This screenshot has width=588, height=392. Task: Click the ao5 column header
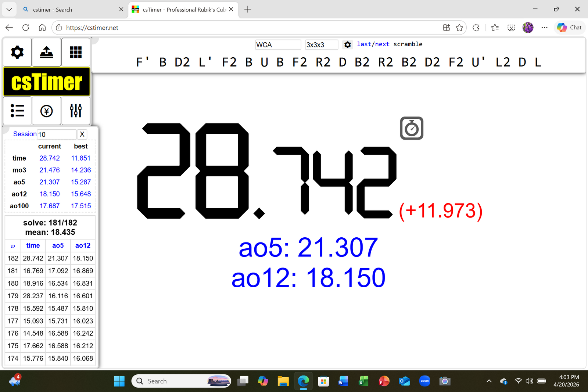[x=58, y=246]
